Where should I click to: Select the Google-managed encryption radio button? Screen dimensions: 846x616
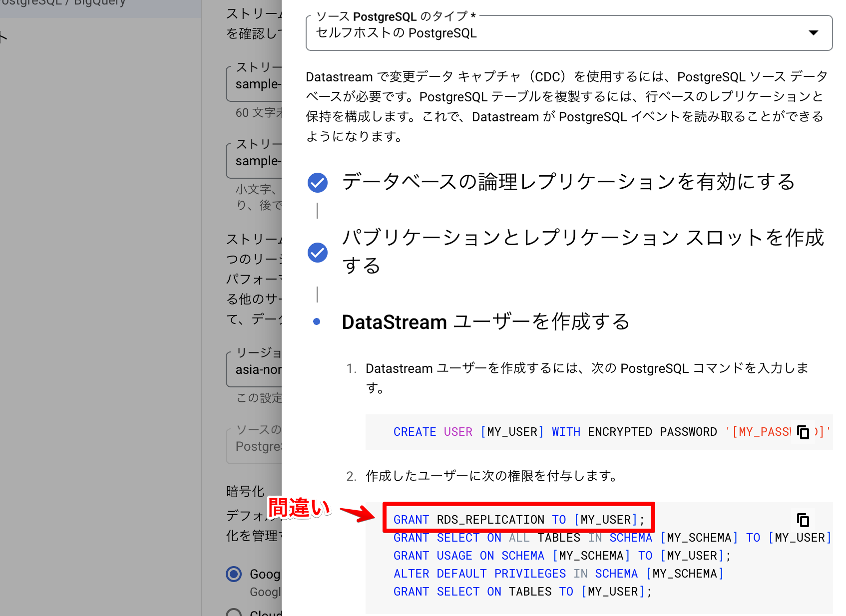(234, 574)
